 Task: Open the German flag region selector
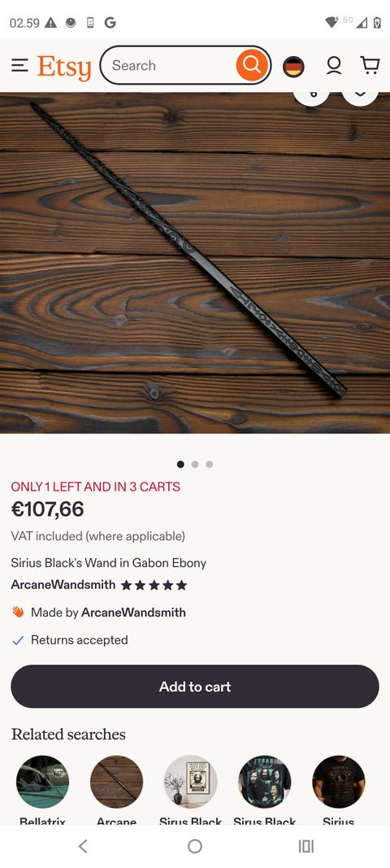pyautogui.click(x=293, y=67)
